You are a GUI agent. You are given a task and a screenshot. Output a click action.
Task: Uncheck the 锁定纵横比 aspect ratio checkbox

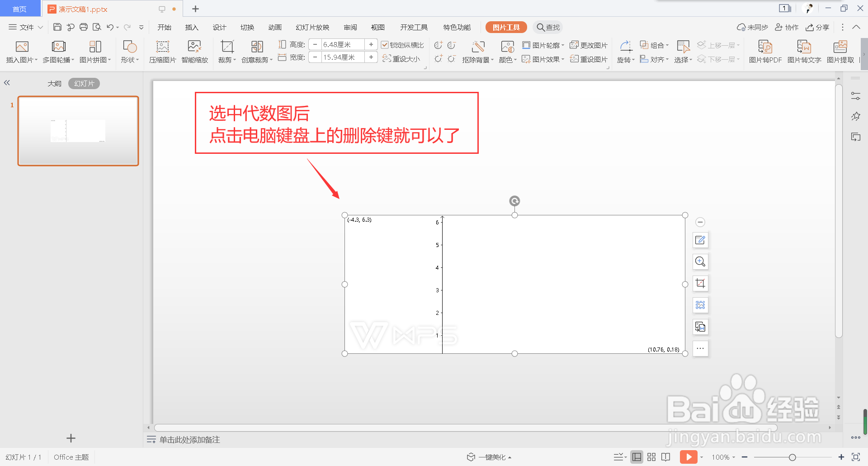[385, 44]
